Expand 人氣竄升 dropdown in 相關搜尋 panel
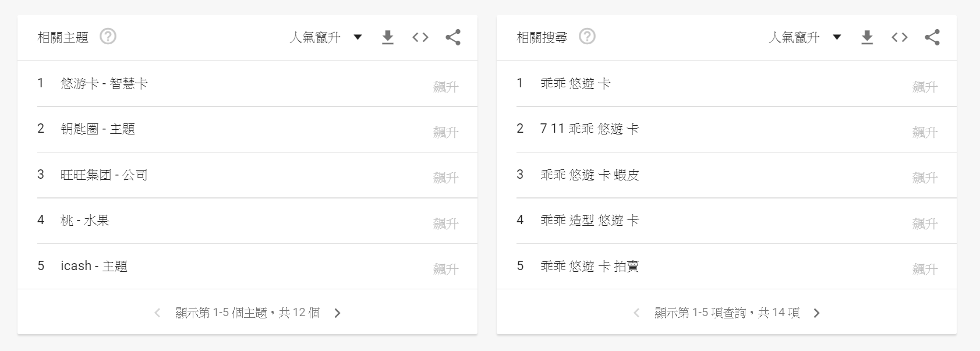The width and height of the screenshot is (980, 351). coord(805,38)
